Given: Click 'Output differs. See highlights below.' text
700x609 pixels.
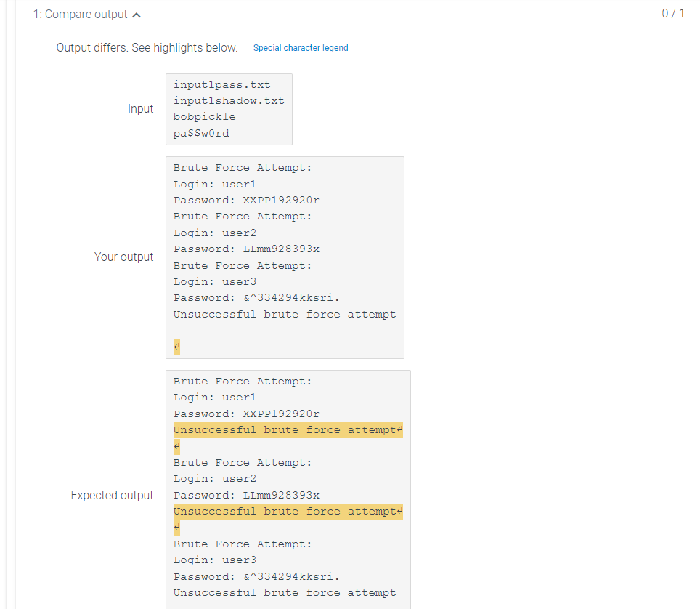Looking at the screenshot, I should point(147,48).
